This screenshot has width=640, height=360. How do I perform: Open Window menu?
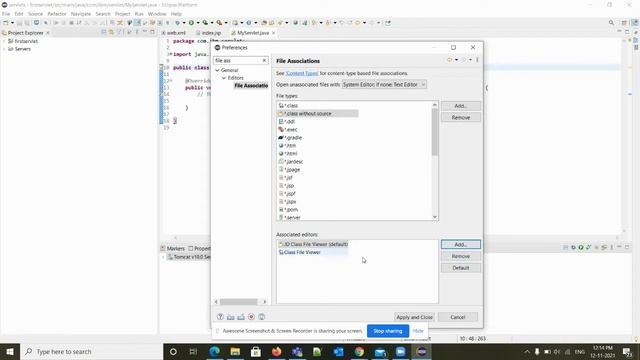pos(157,14)
